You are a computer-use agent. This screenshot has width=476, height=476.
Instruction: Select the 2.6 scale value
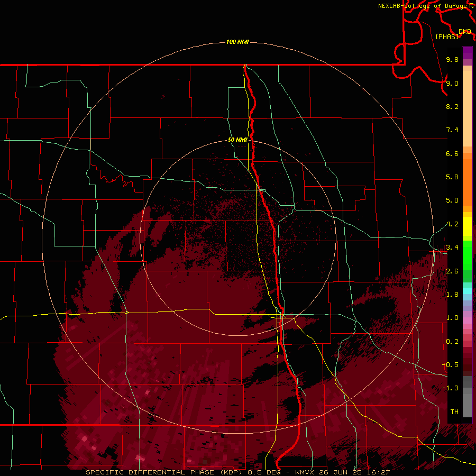(x=452, y=271)
